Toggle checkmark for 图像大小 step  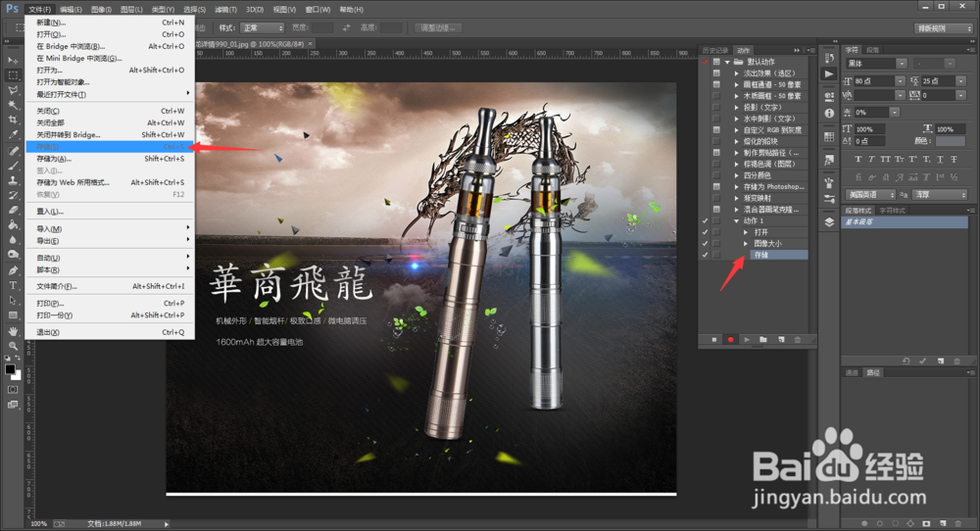705,243
